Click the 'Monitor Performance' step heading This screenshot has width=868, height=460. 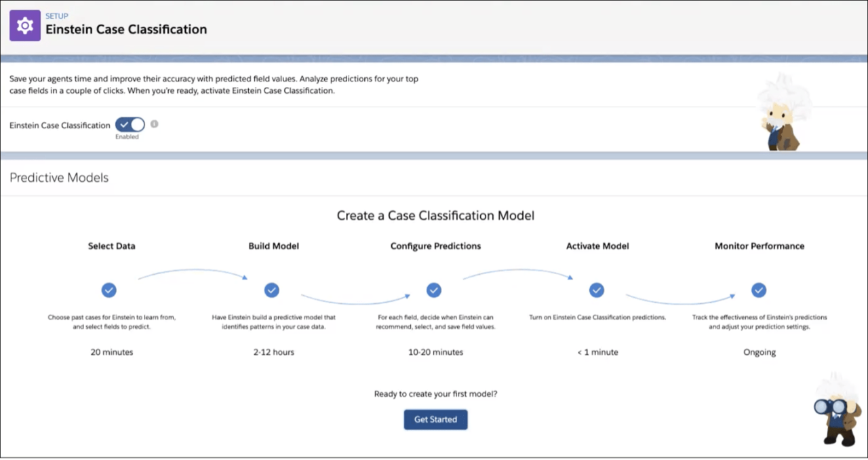point(759,246)
